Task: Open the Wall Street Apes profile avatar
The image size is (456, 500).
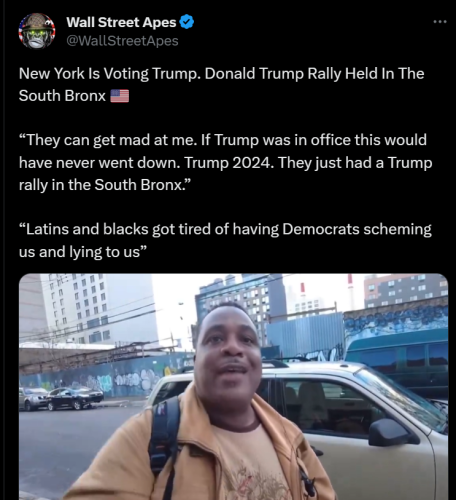Action: pyautogui.click(x=37, y=31)
